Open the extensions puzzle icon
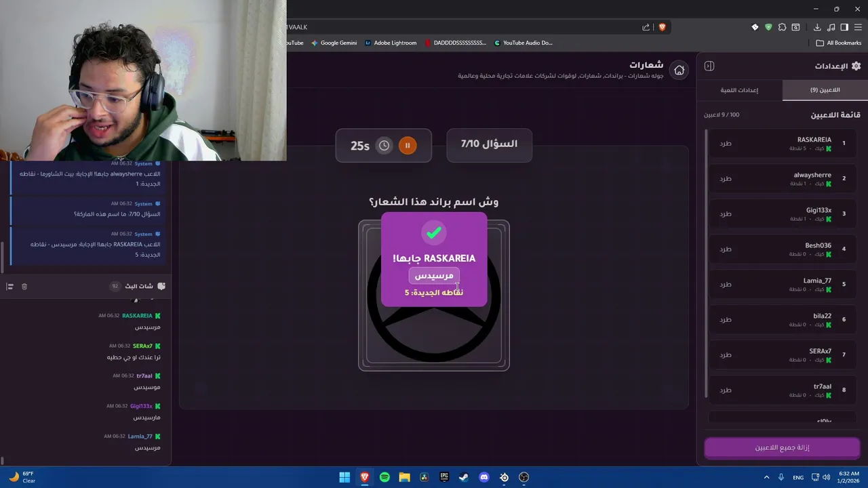Image resolution: width=868 pixels, height=488 pixels. [782, 27]
